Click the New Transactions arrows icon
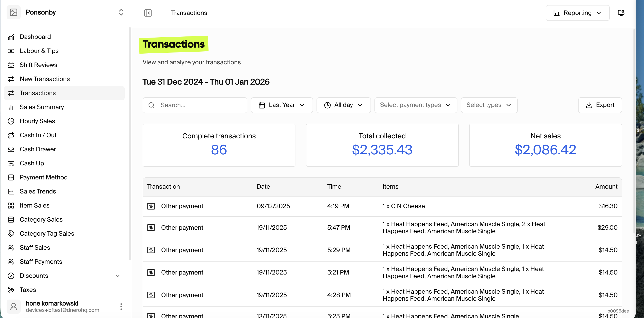This screenshot has width=644, height=318. click(x=11, y=79)
